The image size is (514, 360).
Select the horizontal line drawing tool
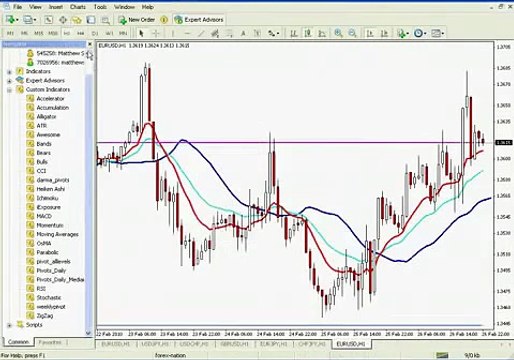coord(187,33)
